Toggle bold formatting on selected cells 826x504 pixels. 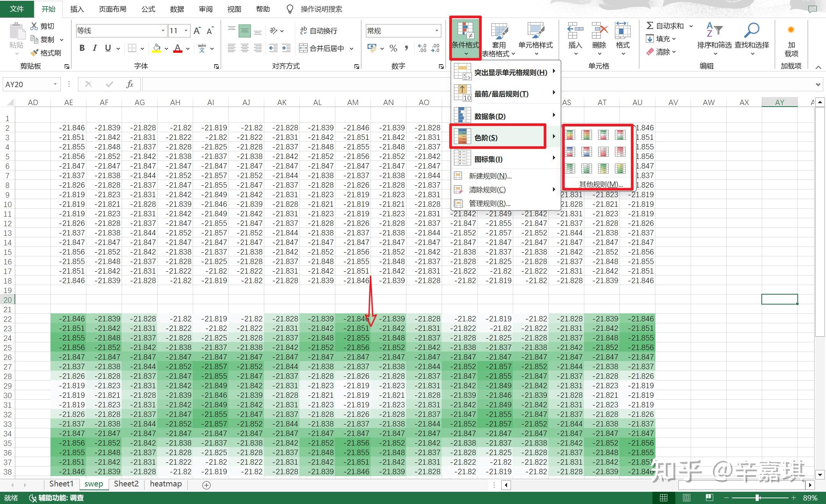(x=81, y=48)
